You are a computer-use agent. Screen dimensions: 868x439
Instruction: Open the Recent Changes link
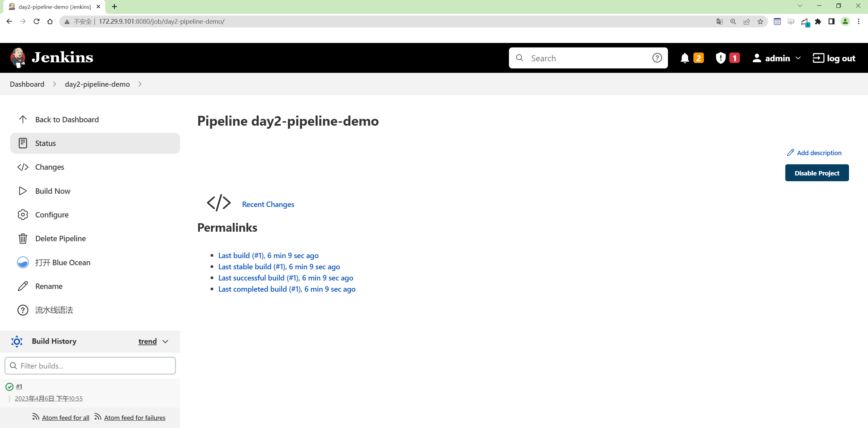point(268,204)
